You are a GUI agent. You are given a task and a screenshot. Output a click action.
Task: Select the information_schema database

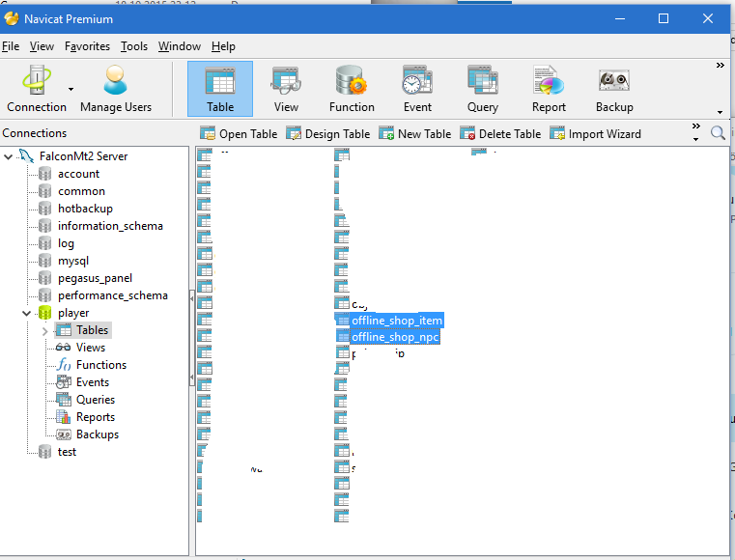[x=111, y=226]
